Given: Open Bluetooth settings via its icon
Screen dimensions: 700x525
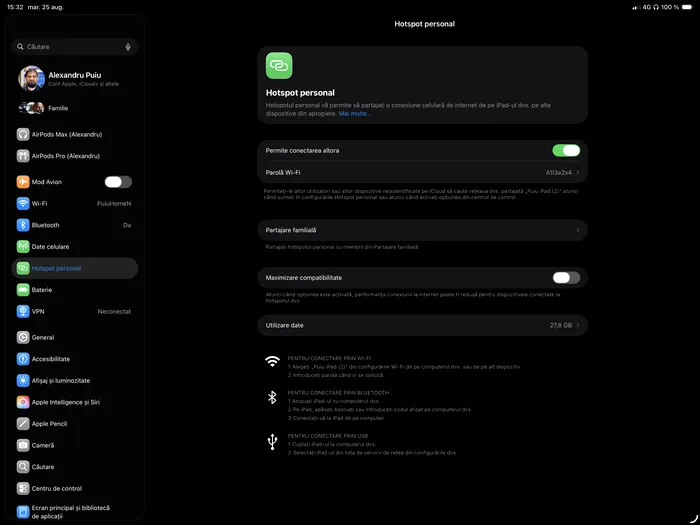Looking at the screenshot, I should 23,225.
